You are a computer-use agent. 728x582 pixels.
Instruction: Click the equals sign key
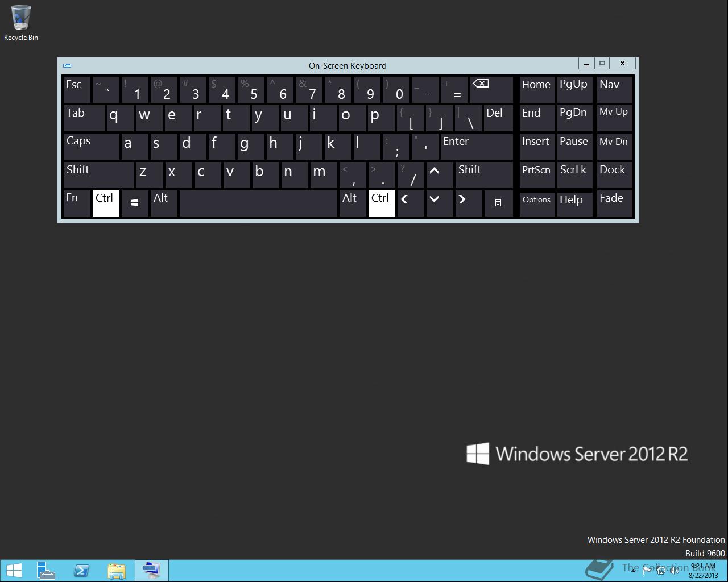click(454, 90)
